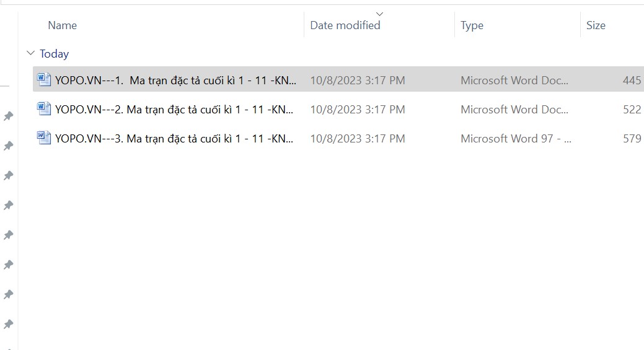644x350 pixels.
Task: Select the YOPO.VN---1 file name
Action: tap(175, 80)
